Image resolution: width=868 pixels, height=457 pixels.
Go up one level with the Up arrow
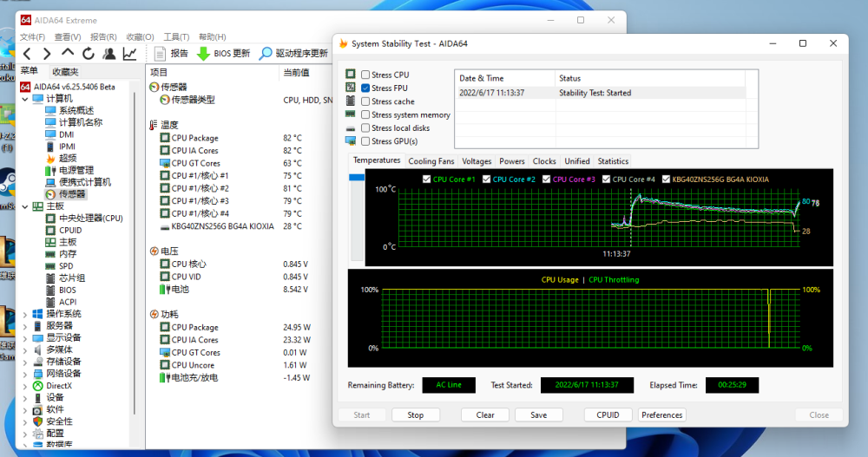(68, 53)
